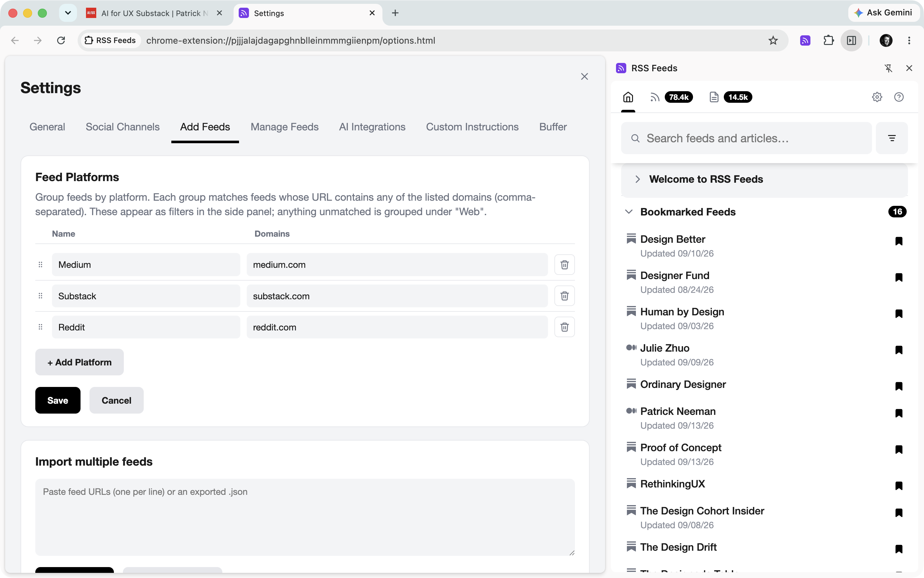Screen dimensions: 924x578
Task: Switch to the General tab
Action: [47, 127]
